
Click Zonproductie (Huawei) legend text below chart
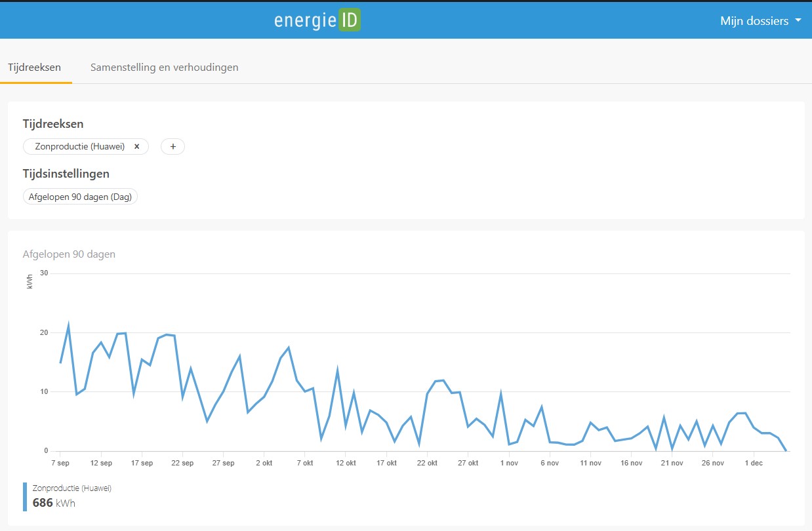coord(71,488)
